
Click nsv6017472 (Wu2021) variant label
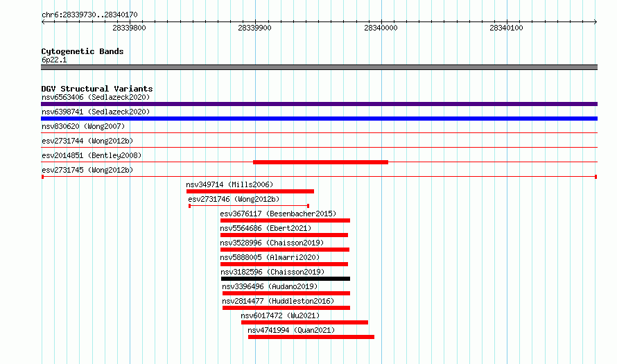[x=280, y=315]
